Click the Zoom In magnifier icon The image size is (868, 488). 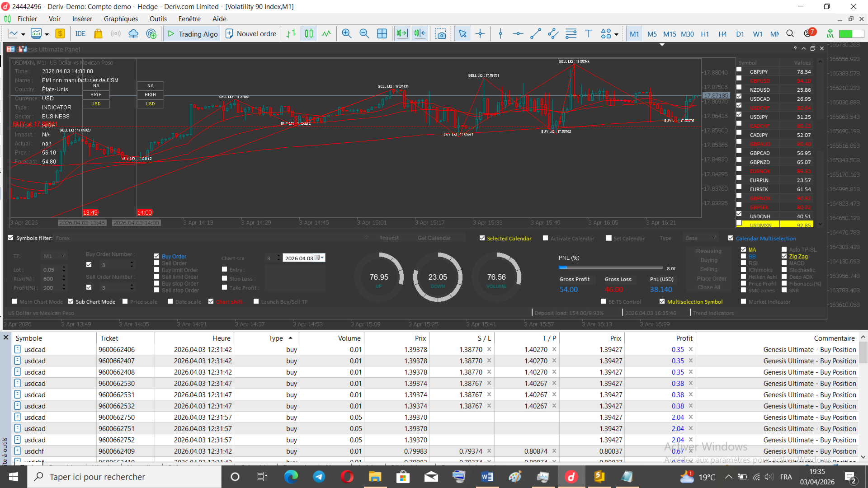coord(347,34)
